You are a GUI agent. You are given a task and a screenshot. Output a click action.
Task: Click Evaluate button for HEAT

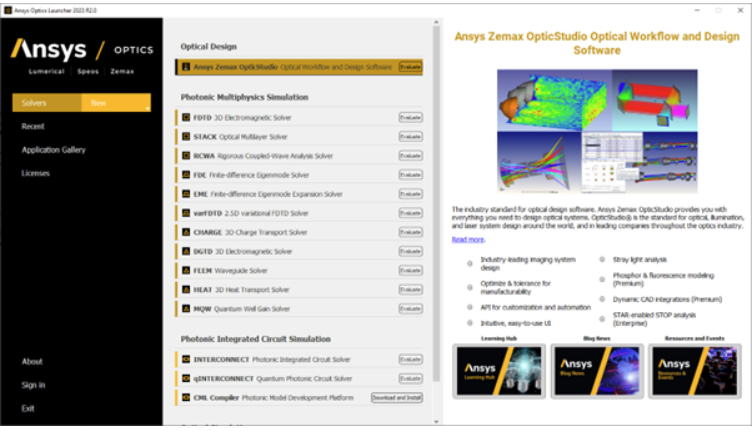[410, 289]
